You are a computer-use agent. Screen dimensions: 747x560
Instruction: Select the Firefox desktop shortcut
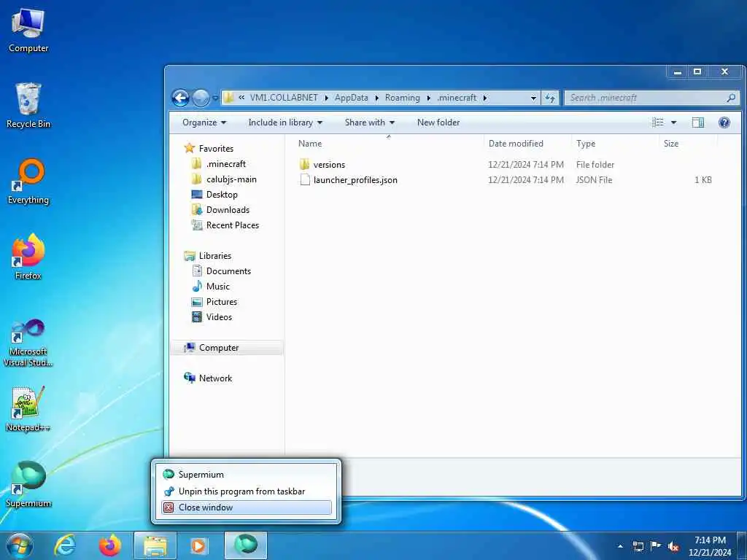click(28, 257)
